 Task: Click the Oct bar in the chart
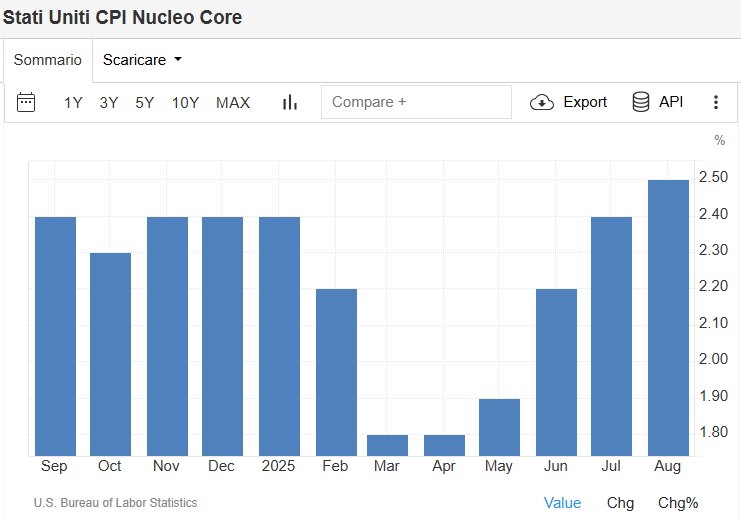[x=111, y=354]
